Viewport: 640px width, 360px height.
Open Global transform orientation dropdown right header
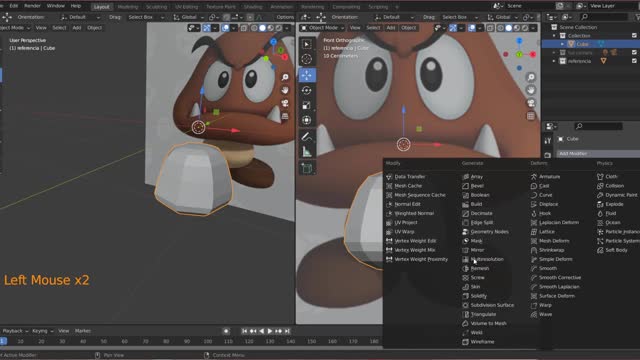(x=502, y=17)
